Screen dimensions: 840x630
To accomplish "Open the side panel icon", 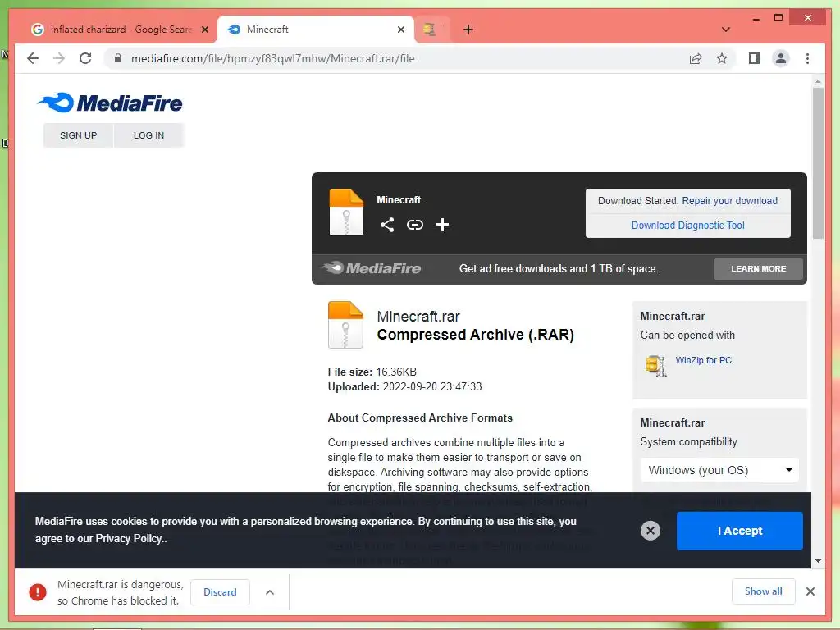I will point(755,58).
